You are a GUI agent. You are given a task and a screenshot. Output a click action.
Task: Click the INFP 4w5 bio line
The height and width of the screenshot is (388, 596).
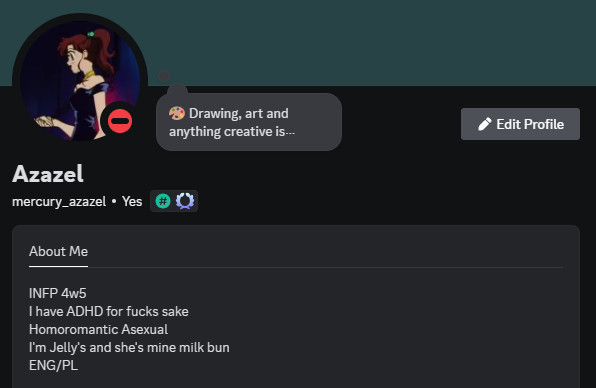[x=58, y=293]
